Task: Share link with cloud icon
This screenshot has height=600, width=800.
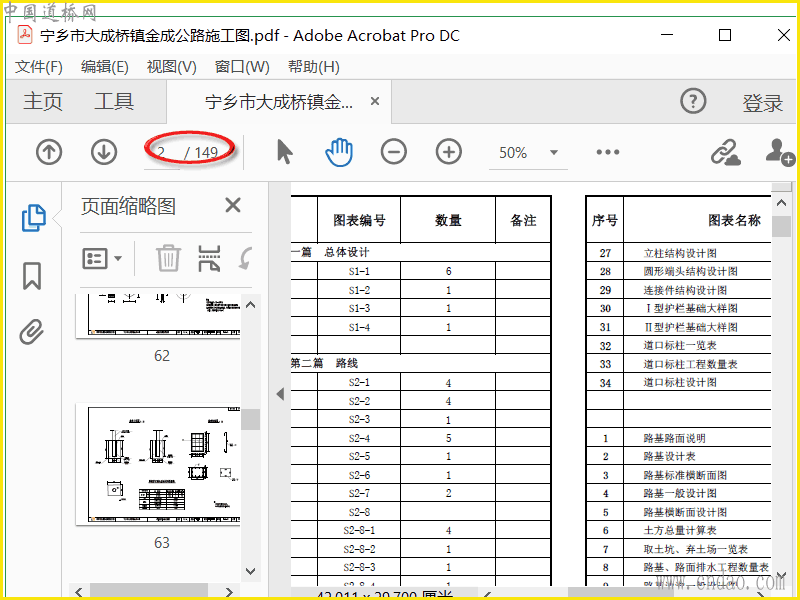Action: pos(726,152)
